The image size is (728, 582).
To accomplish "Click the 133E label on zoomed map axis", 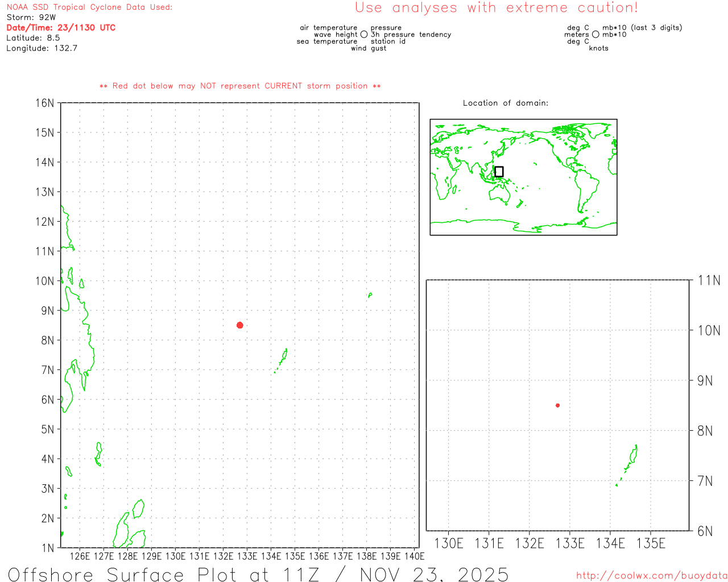I will click(x=570, y=543).
